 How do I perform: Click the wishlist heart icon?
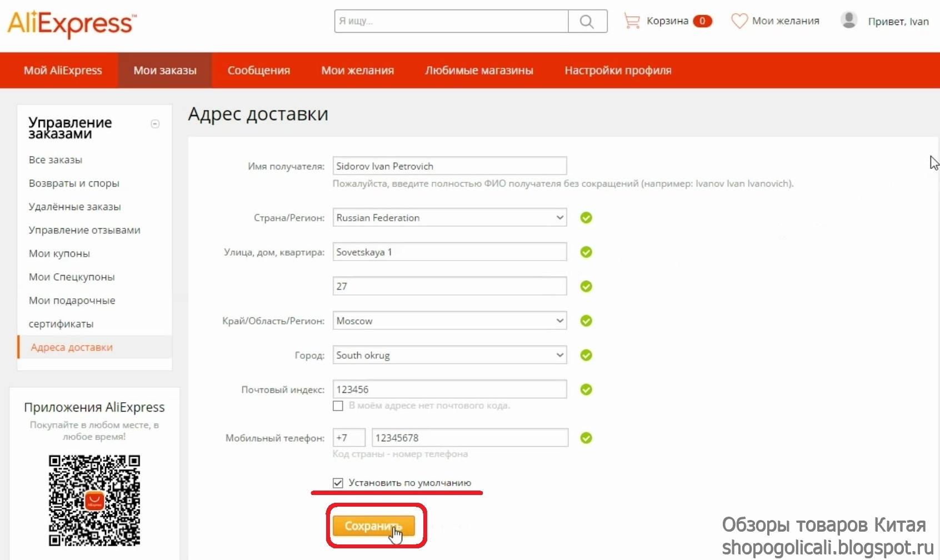coord(739,21)
